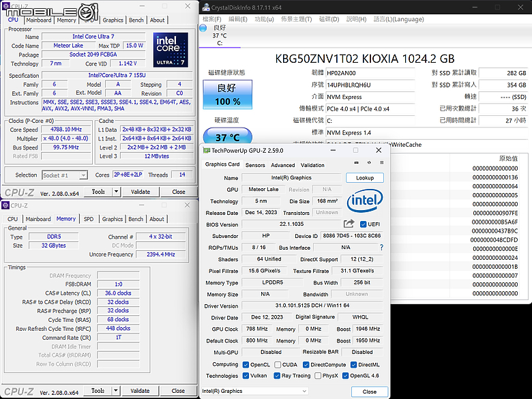The width and height of the screenshot is (532, 399).
Task: Click the Tools button in upper CPU-Z
Action: point(98,192)
